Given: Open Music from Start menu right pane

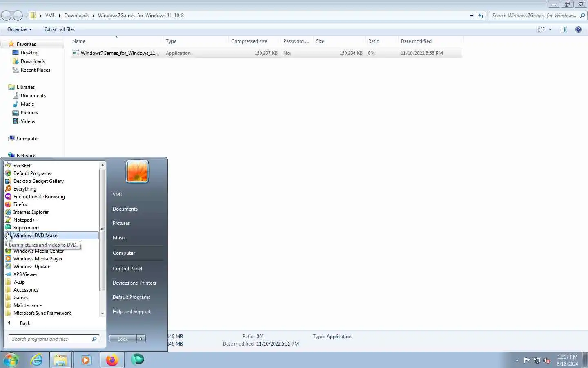Looking at the screenshot, I should pos(119,237).
